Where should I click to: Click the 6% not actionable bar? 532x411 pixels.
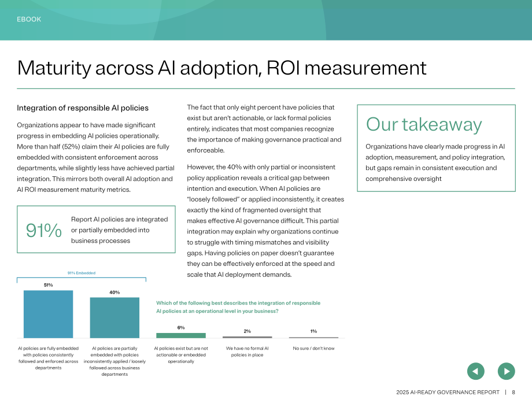tap(181, 335)
